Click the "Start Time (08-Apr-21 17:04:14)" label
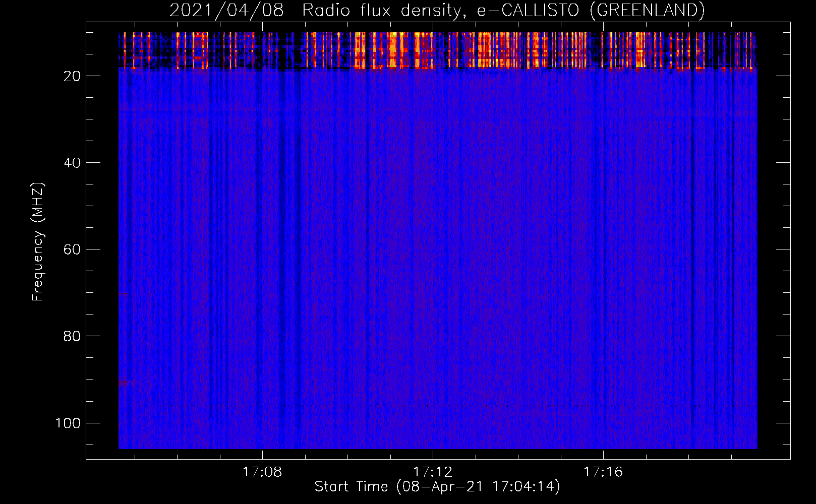Image resolution: width=816 pixels, height=504 pixels. 437,487
